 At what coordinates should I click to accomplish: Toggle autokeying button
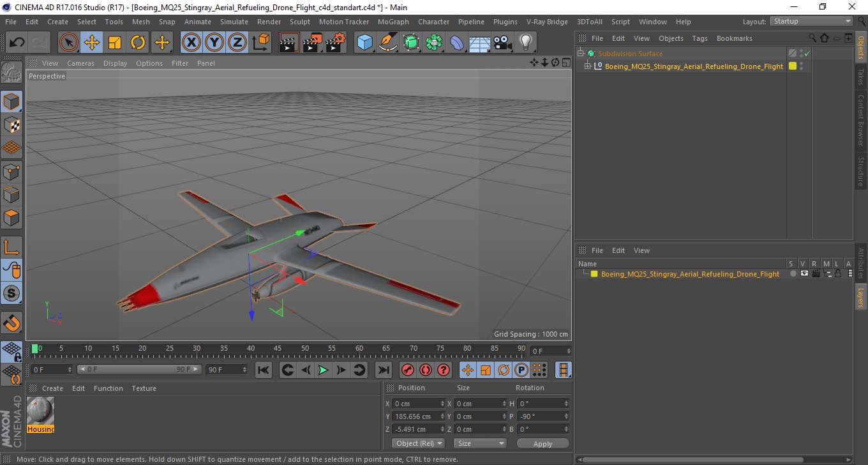click(426, 370)
